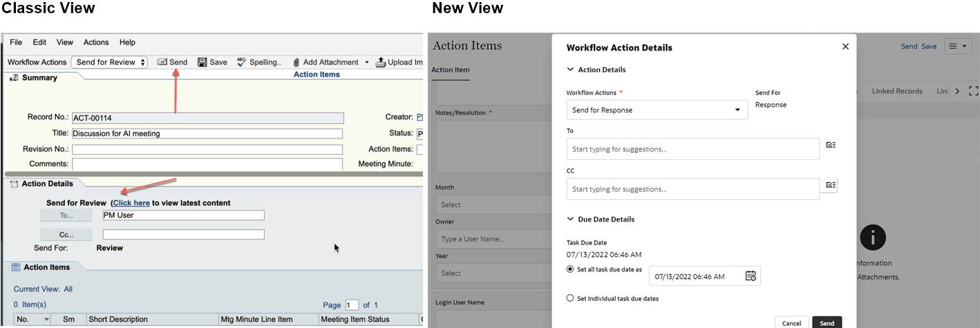Viewport: 980px width, 328px height.
Task: Click Cancel in the workflow dialog
Action: [791, 323]
